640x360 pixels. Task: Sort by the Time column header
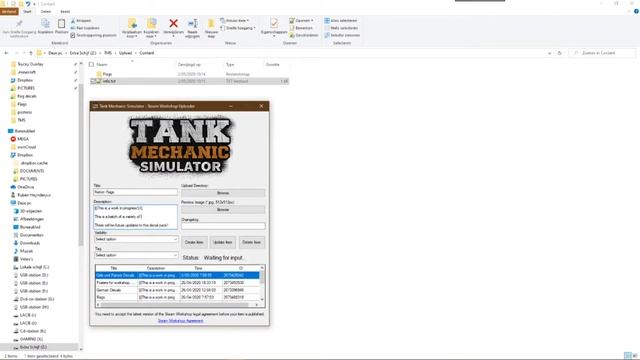point(198,269)
